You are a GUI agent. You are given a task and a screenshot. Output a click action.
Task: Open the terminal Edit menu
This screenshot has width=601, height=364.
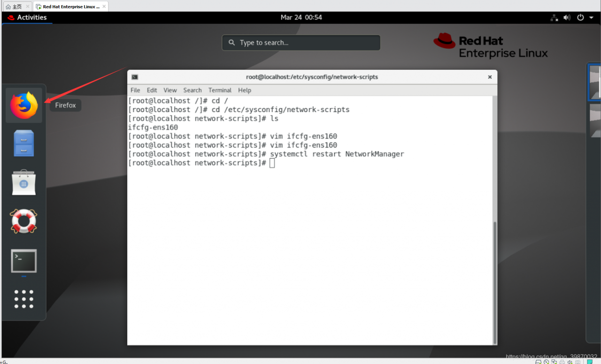tap(152, 90)
